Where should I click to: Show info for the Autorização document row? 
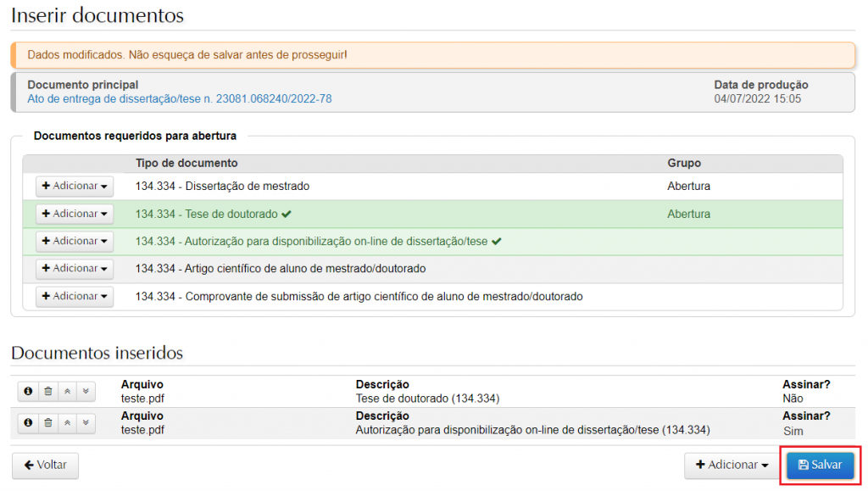pyautogui.click(x=28, y=422)
